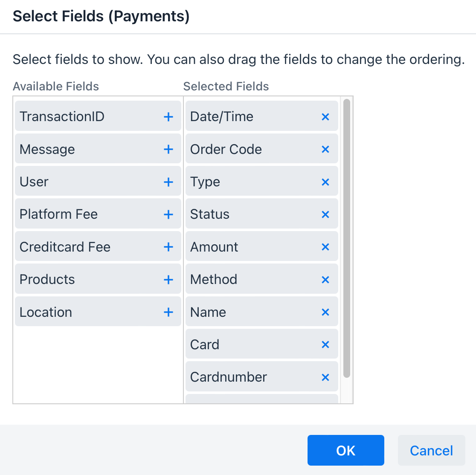
Task: Add the Creditcard Fee field plus icon
Action: pyautogui.click(x=168, y=247)
